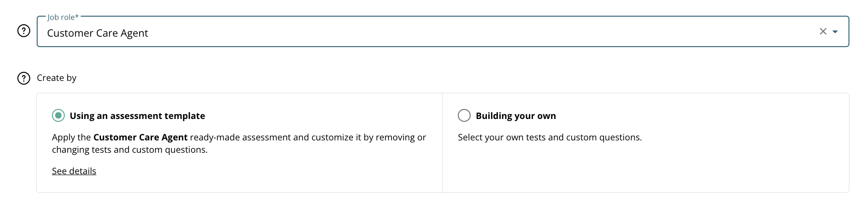Open the Job role dropdown arrow
The height and width of the screenshot is (217, 868).
835,32
